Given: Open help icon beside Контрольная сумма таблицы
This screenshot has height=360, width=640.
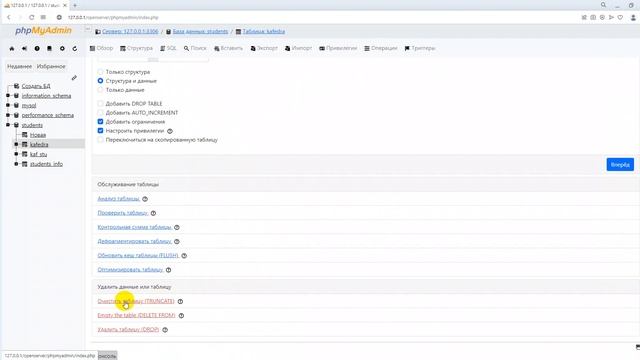Looking at the screenshot, I should [x=177, y=227].
